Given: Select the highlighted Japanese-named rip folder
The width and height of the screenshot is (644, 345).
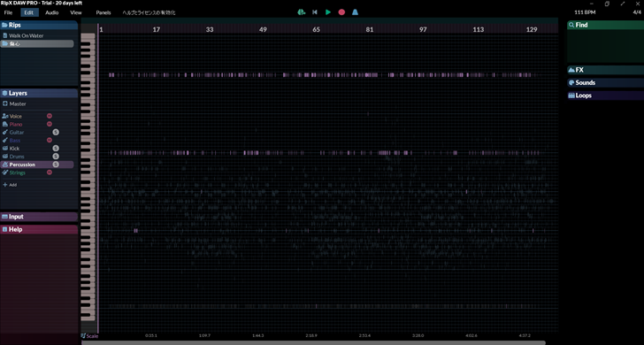Looking at the screenshot, I should [x=37, y=43].
